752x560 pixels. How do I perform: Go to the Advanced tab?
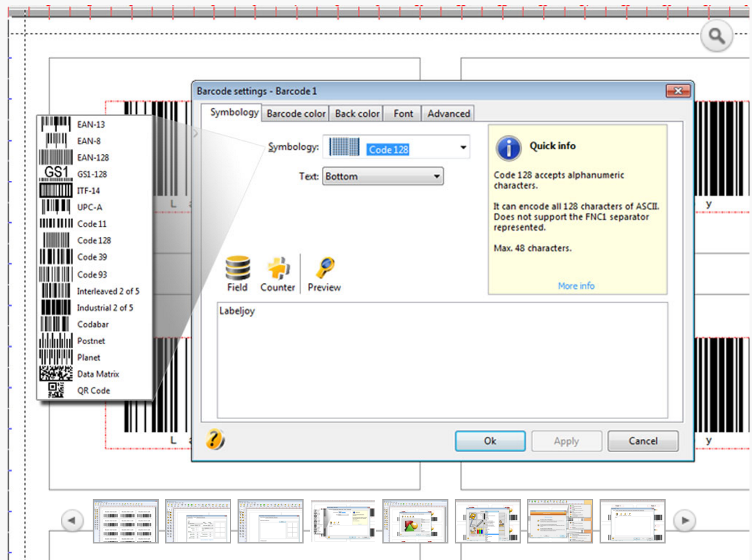point(448,114)
